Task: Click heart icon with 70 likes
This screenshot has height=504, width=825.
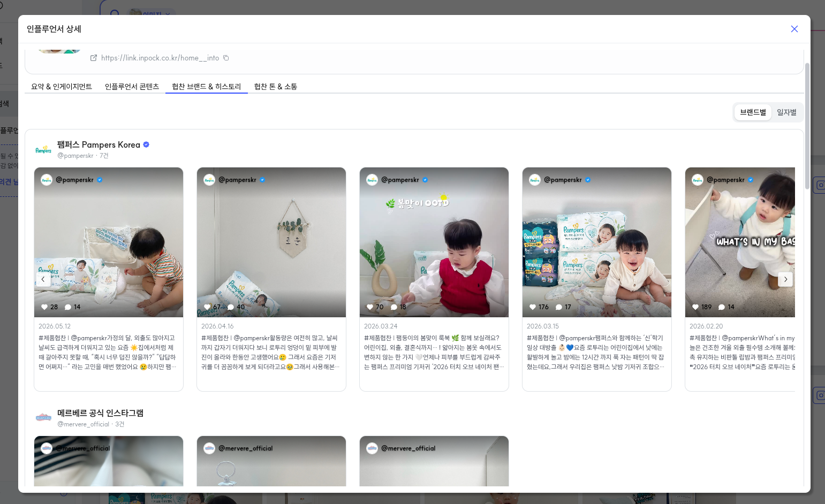Action: [x=370, y=307]
